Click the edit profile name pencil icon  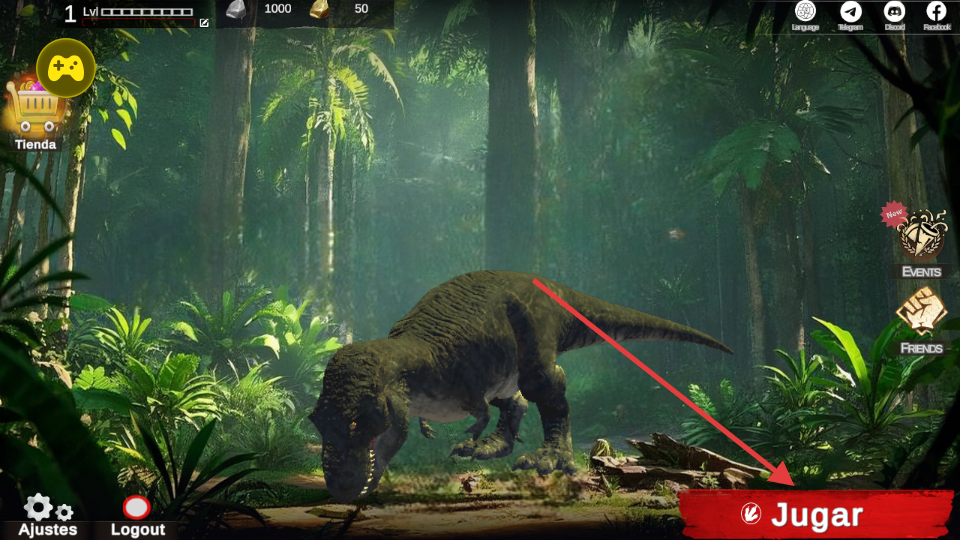(204, 22)
